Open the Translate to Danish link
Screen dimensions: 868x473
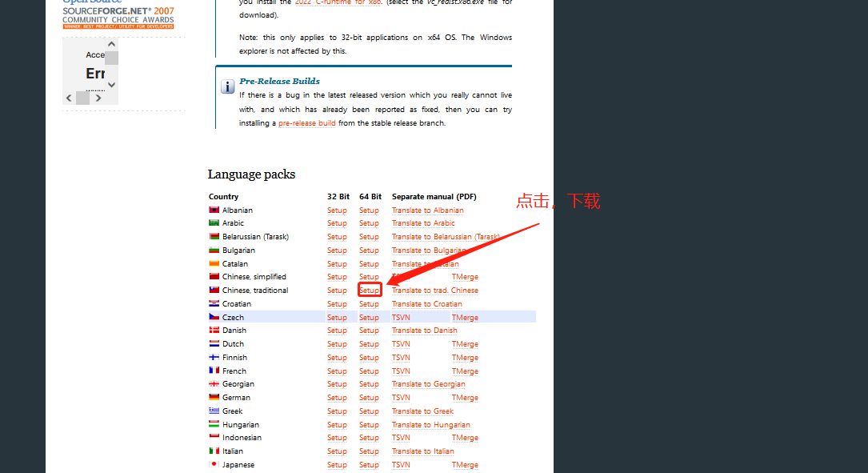[425, 331]
